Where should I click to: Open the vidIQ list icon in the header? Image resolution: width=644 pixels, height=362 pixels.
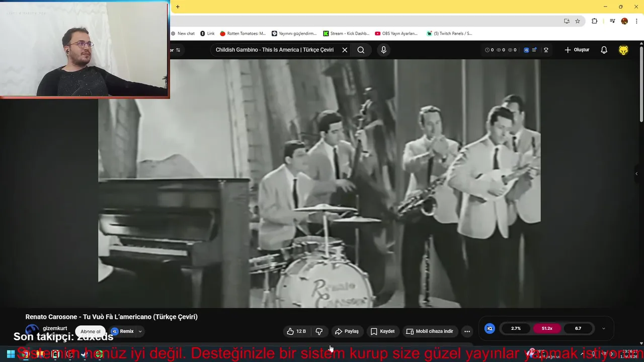click(534, 50)
